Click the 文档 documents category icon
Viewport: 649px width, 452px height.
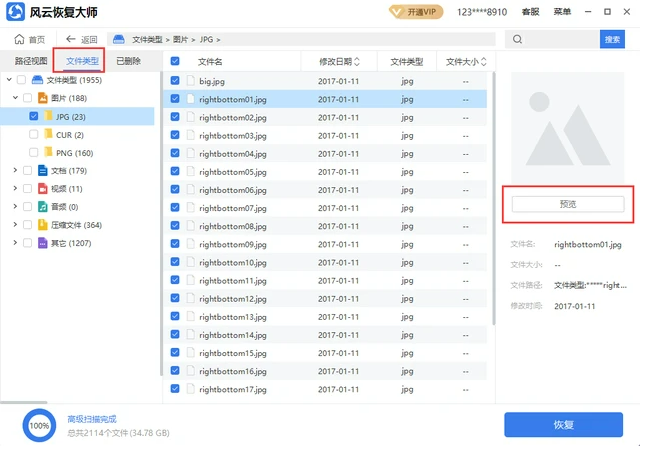tap(42, 171)
